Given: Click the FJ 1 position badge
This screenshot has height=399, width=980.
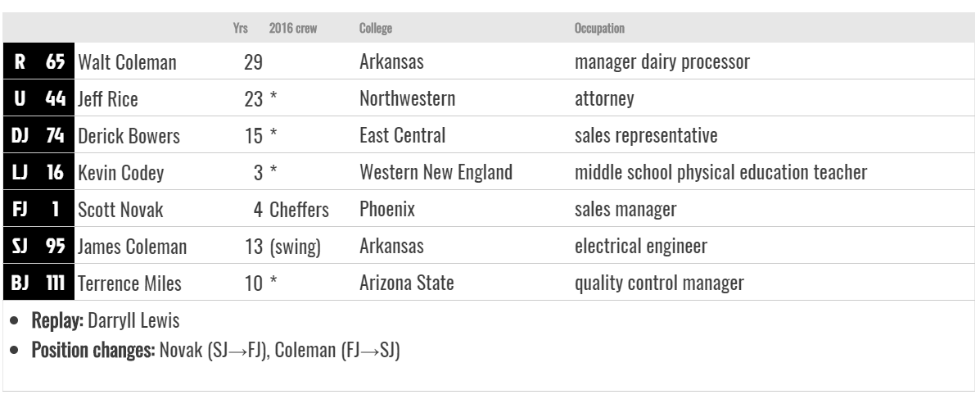Looking at the screenshot, I should pos(38,209).
